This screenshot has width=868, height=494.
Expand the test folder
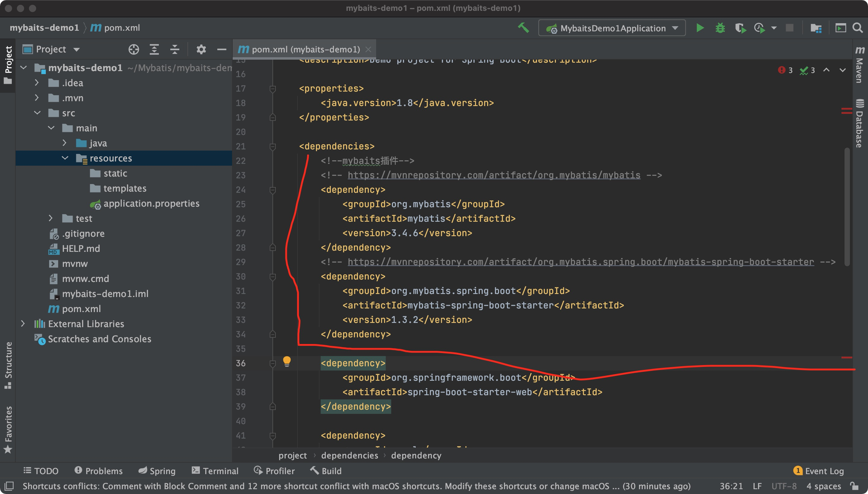tap(51, 218)
